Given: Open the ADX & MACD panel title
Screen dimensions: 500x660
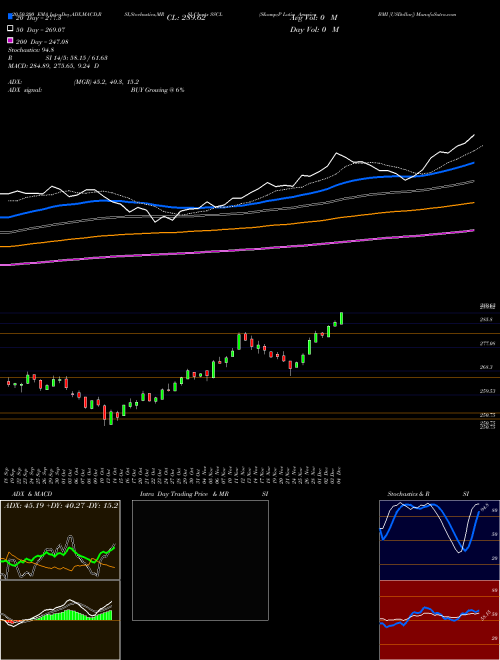Looking at the screenshot, I should point(32,494).
